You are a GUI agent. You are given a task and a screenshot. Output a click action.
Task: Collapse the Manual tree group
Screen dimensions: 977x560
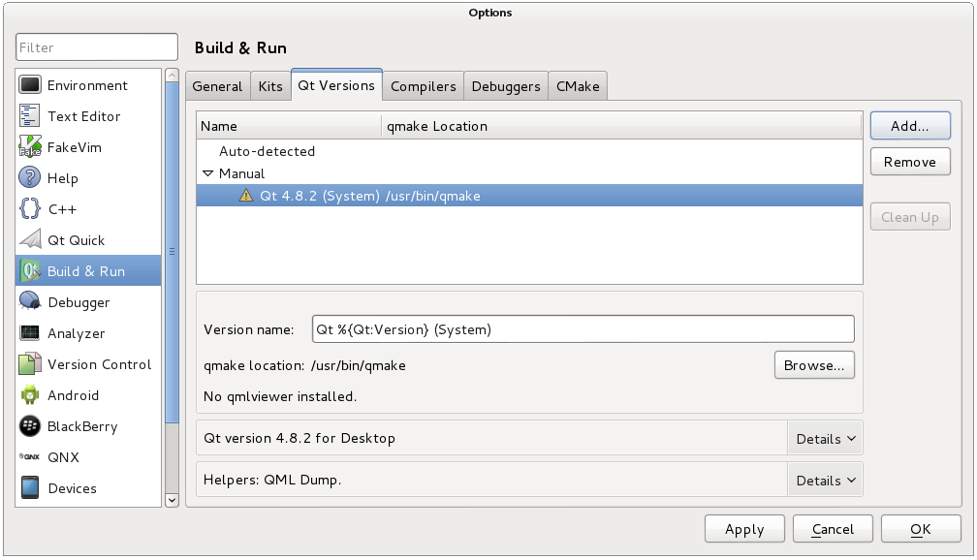[x=208, y=173]
